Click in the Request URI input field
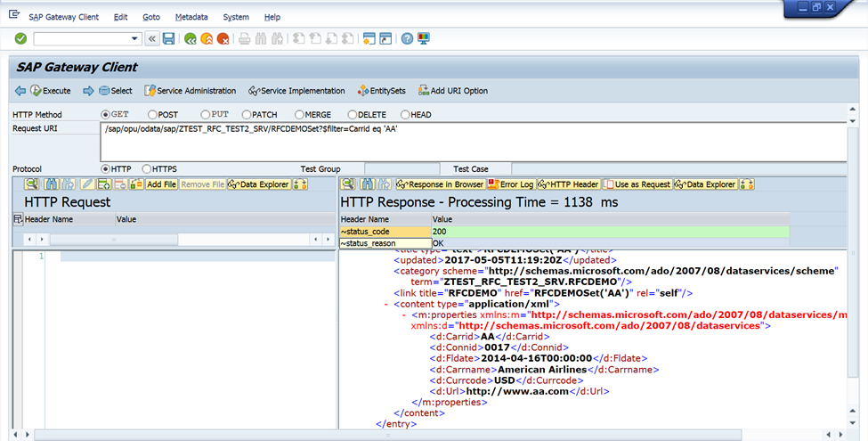The height and width of the screenshot is (441, 868). pyautogui.click(x=474, y=143)
